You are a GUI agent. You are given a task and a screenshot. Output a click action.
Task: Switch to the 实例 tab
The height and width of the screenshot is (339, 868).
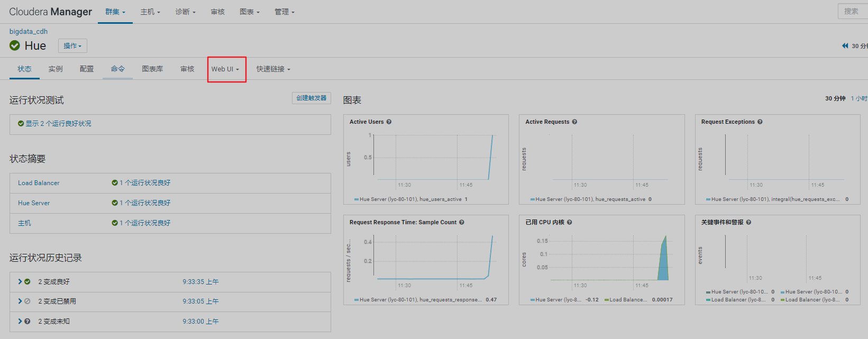pyautogui.click(x=56, y=69)
